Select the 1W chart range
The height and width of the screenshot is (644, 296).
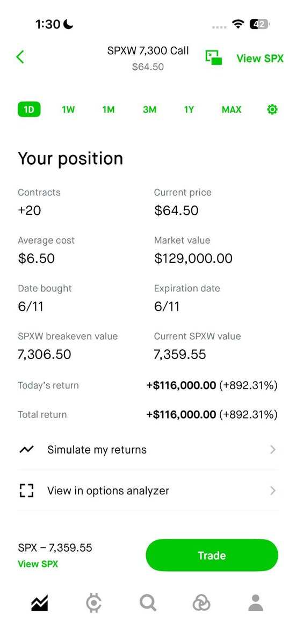pos(68,109)
